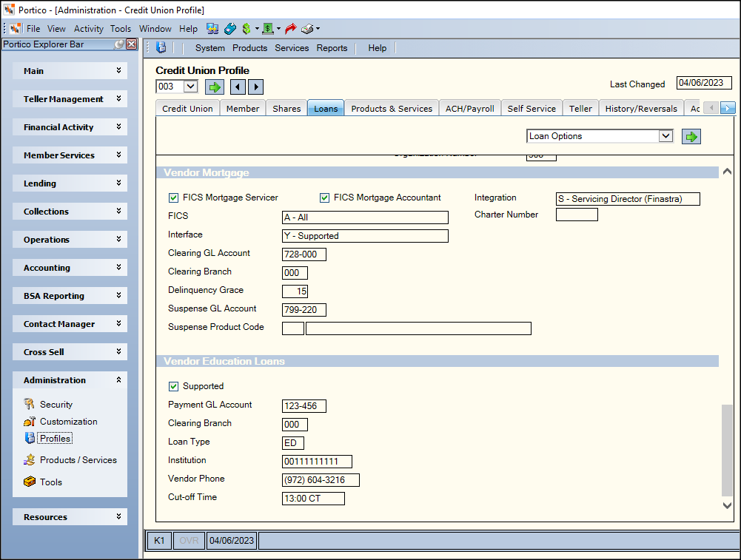
Task: Switch to the Shares tab
Action: [x=286, y=109]
